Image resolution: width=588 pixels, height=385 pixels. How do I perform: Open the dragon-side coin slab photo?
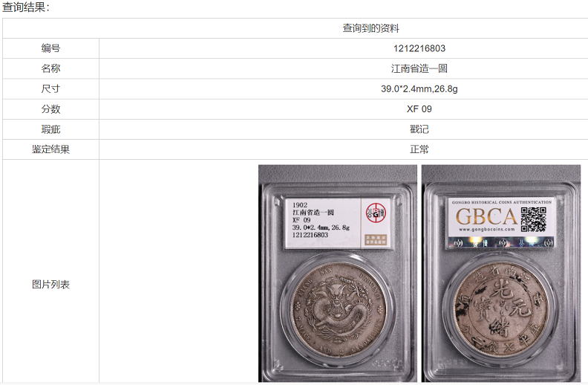pyautogui.click(x=338, y=274)
